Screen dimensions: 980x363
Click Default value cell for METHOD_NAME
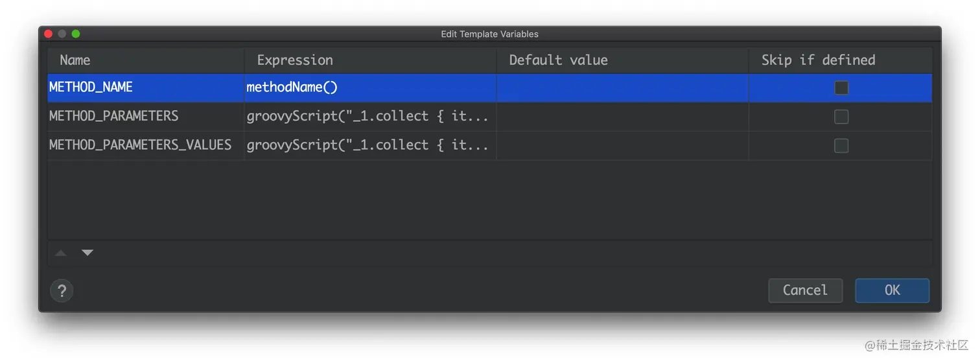pyautogui.click(x=622, y=88)
